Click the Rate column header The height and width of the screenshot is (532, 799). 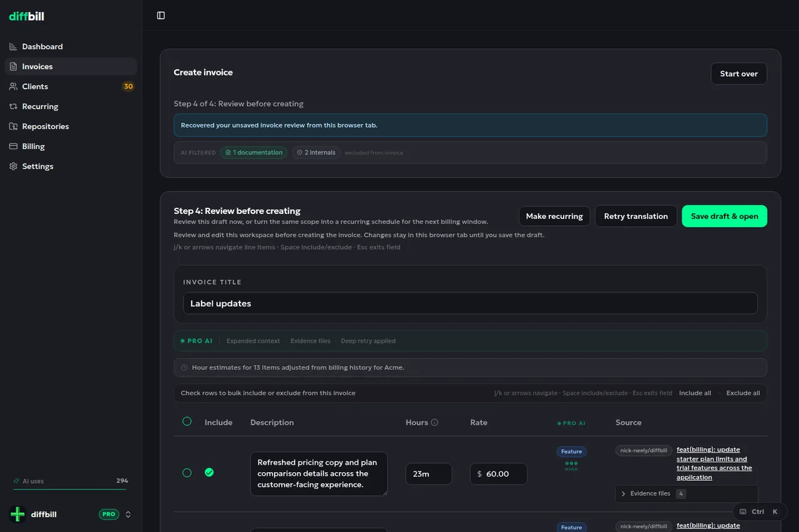pyautogui.click(x=478, y=422)
